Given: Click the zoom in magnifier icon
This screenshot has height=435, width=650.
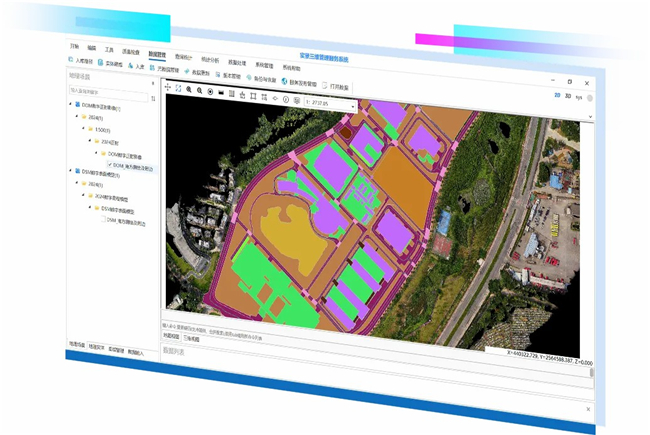Looking at the screenshot, I should (x=189, y=89).
